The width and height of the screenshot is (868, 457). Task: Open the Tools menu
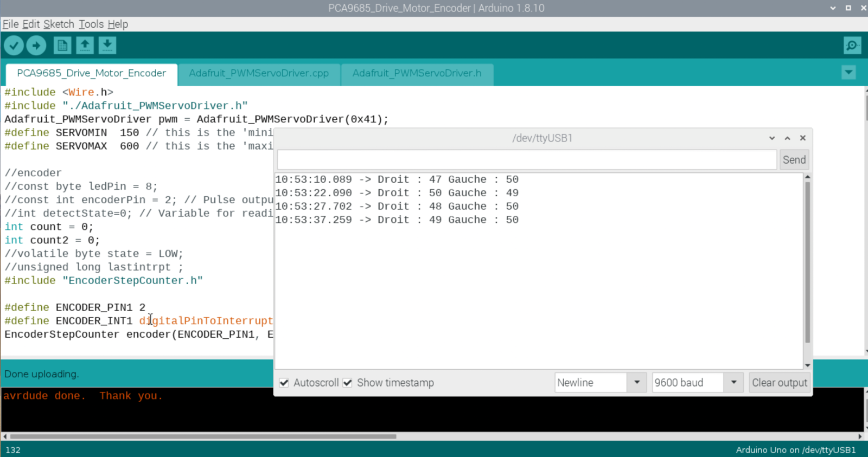pos(91,24)
